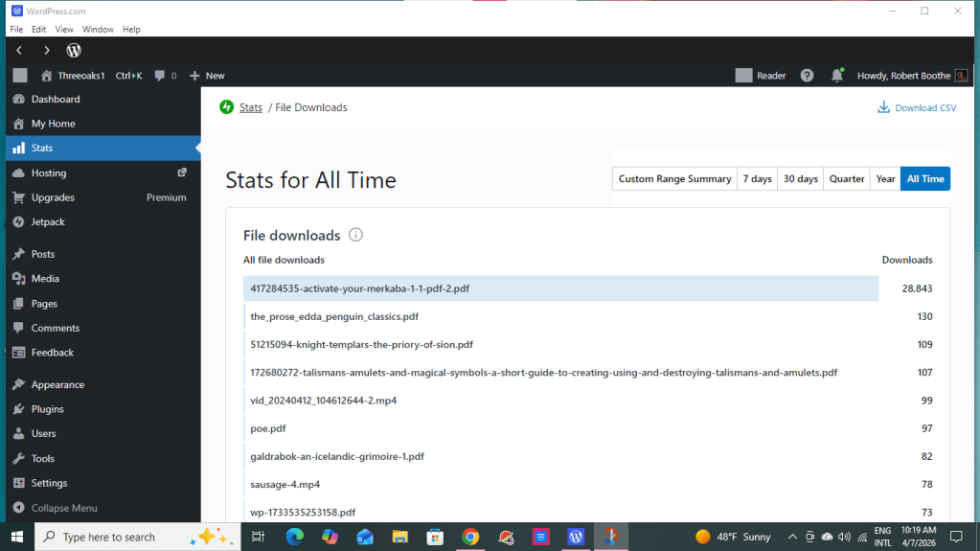The width and height of the screenshot is (980, 551).
Task: Click the help question mark icon in admin bar
Action: 808,76
